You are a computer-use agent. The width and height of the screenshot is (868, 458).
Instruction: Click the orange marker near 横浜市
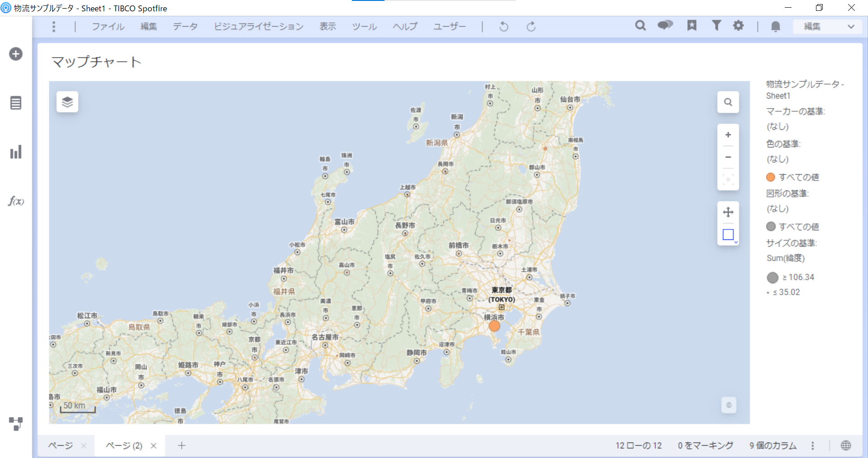[494, 326]
